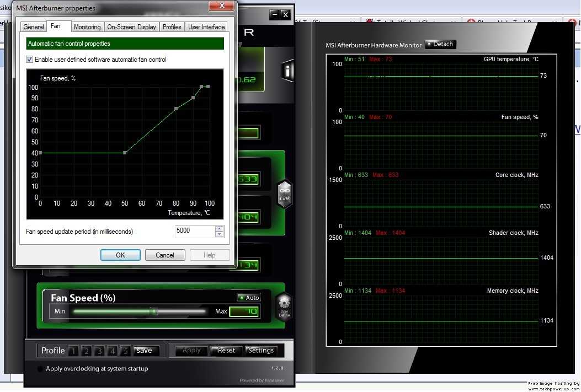This screenshot has height=392, width=581.
Task: Toggle the fan speed Auto button
Action: tap(249, 298)
